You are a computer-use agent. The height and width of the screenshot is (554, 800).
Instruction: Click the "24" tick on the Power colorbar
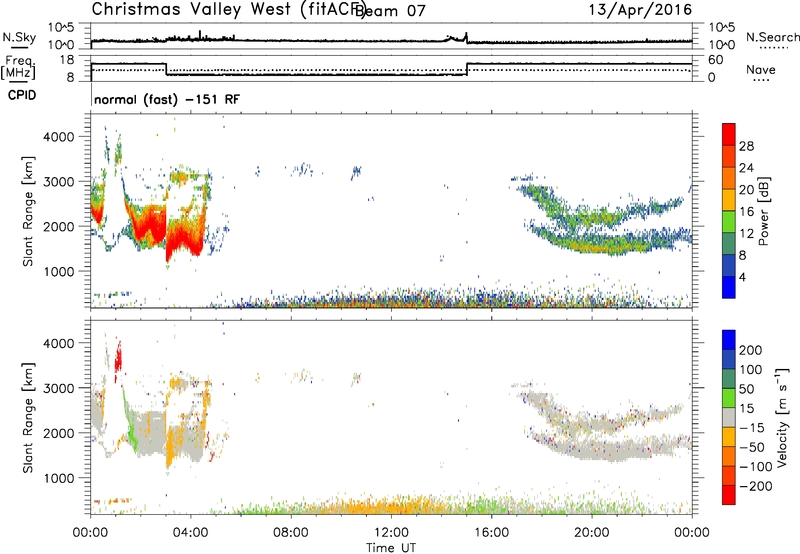(x=746, y=168)
